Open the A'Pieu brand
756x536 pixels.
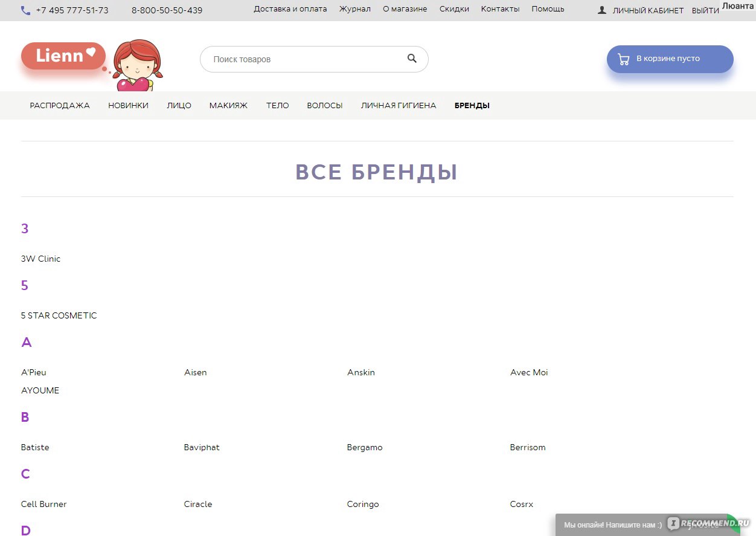click(34, 372)
